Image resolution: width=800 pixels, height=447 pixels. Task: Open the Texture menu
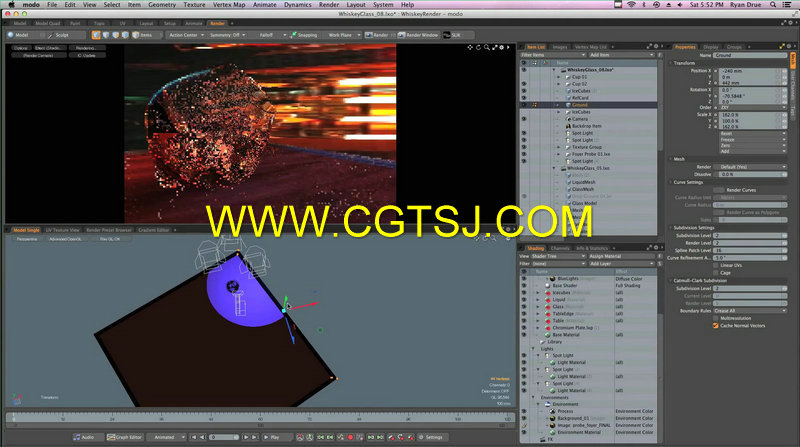tap(194, 5)
